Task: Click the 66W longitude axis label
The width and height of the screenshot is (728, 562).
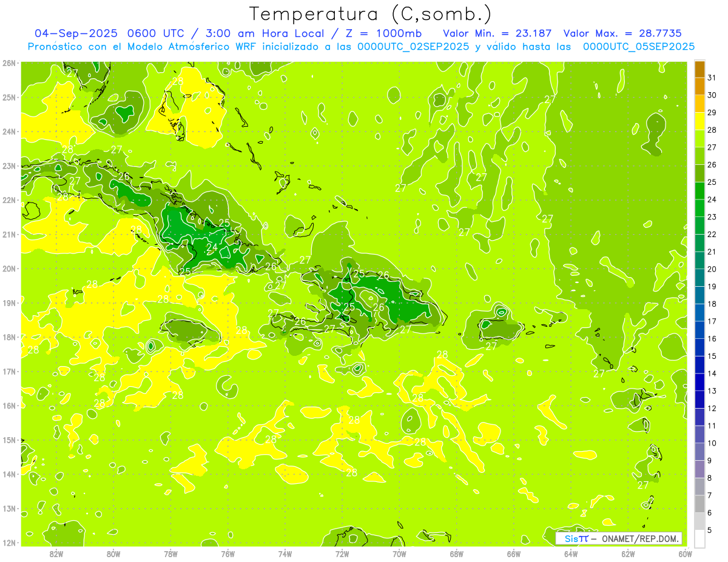Action: click(x=514, y=554)
